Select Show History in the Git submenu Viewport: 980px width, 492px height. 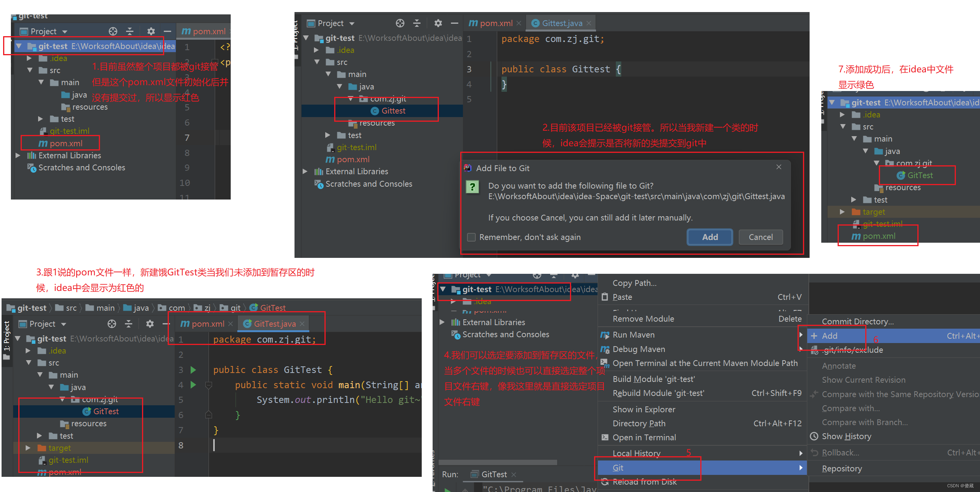point(894,436)
